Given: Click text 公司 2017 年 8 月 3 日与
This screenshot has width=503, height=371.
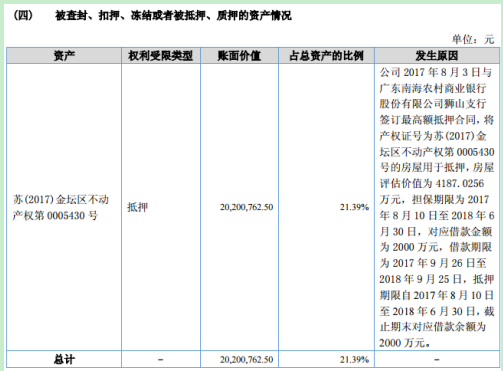Looking at the screenshot, I should [436, 72].
